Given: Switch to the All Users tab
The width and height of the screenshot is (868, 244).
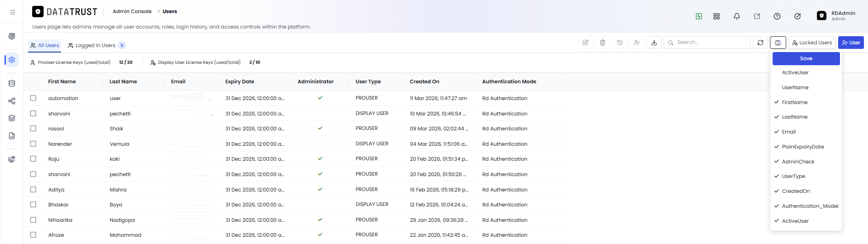Looking at the screenshot, I should click(x=45, y=45).
